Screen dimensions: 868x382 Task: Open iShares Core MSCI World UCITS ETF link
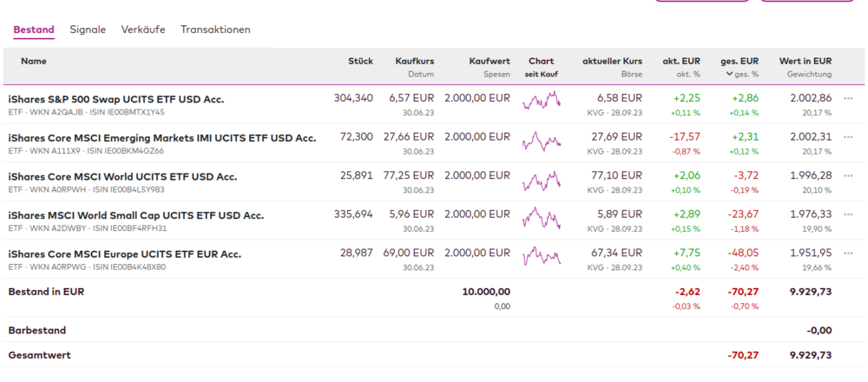pyautogui.click(x=122, y=176)
